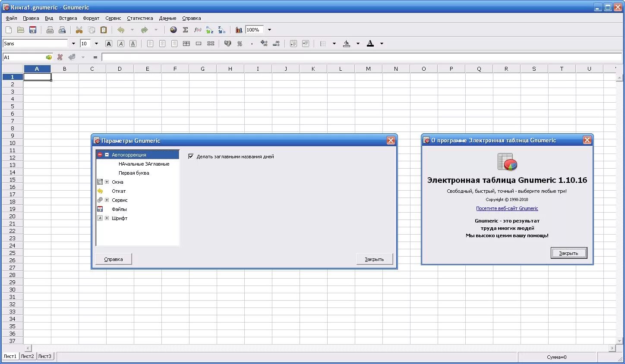Open a file with the folder icon
Viewport: 625px width, 364px height.
pyautogui.click(x=21, y=30)
